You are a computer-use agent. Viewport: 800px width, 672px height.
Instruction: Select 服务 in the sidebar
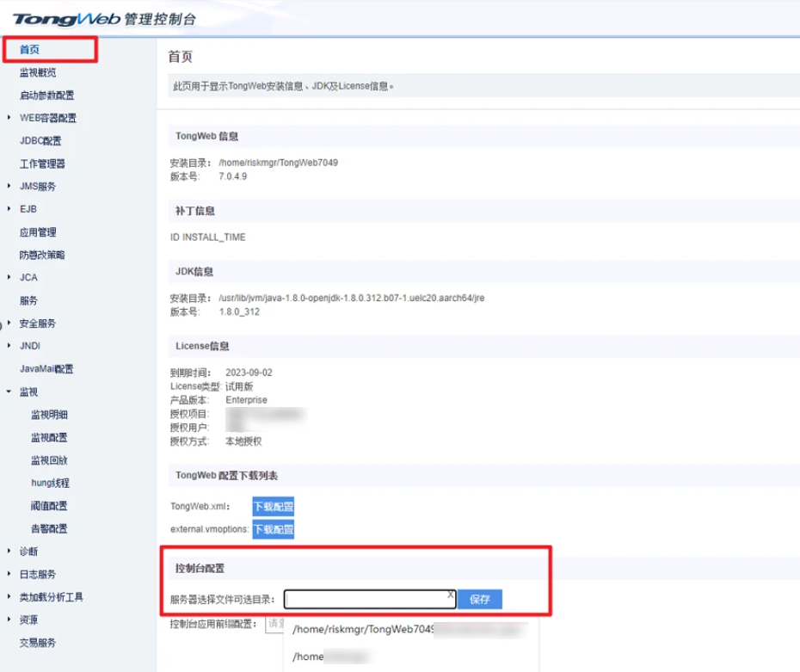pyautogui.click(x=28, y=300)
